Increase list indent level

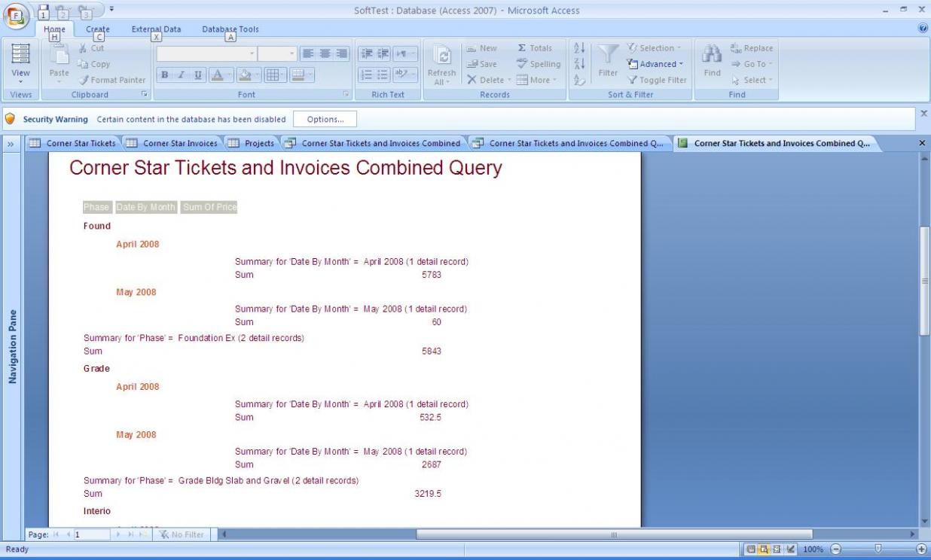pos(383,53)
